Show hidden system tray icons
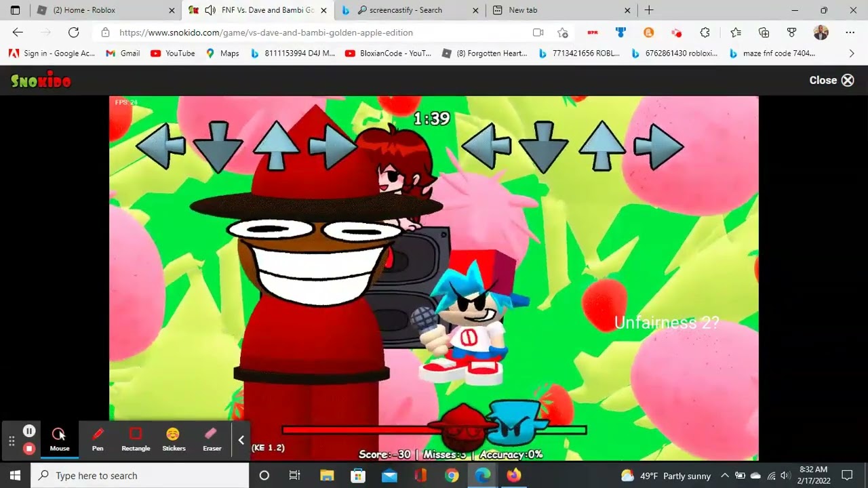Screen dimensions: 868x488 [725, 475]
